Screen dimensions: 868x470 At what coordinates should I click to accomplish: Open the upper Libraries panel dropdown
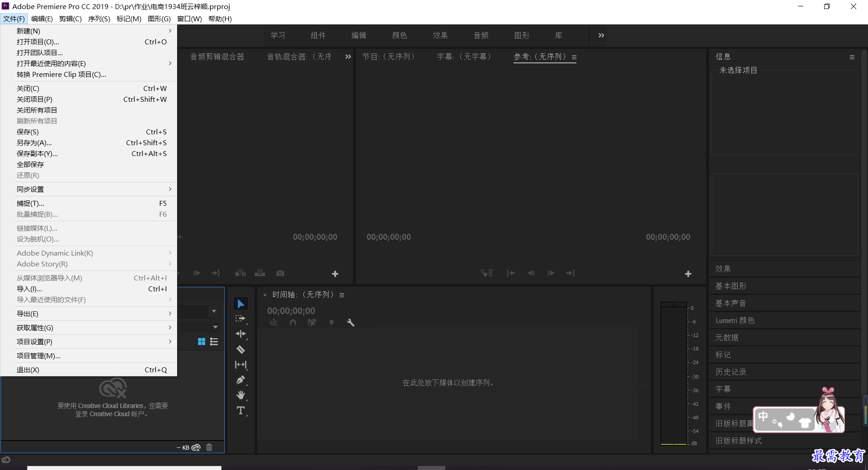(x=214, y=311)
